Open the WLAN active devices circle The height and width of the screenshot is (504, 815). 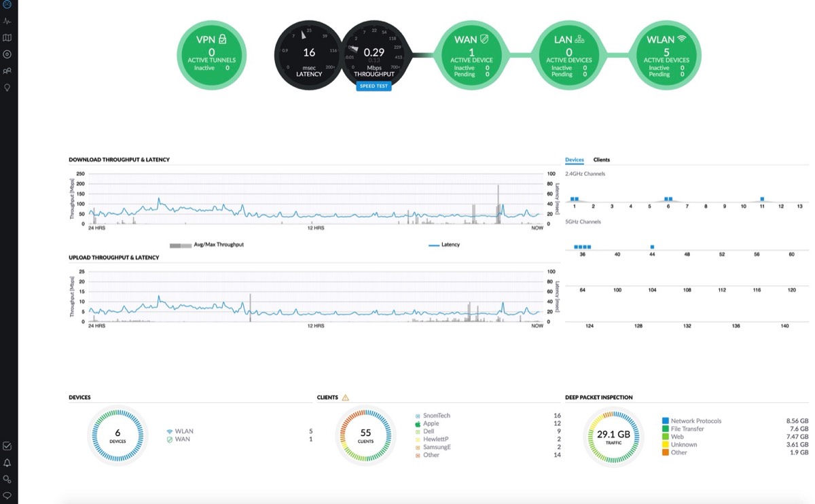(x=666, y=54)
